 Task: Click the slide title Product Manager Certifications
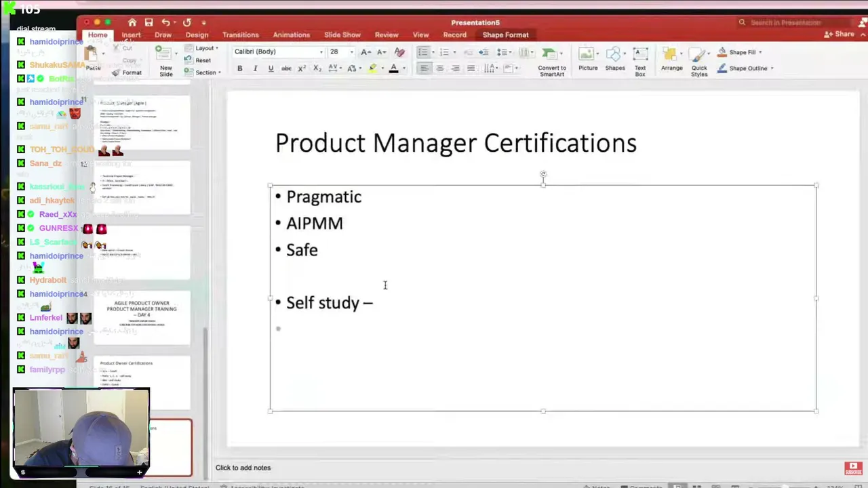456,143
